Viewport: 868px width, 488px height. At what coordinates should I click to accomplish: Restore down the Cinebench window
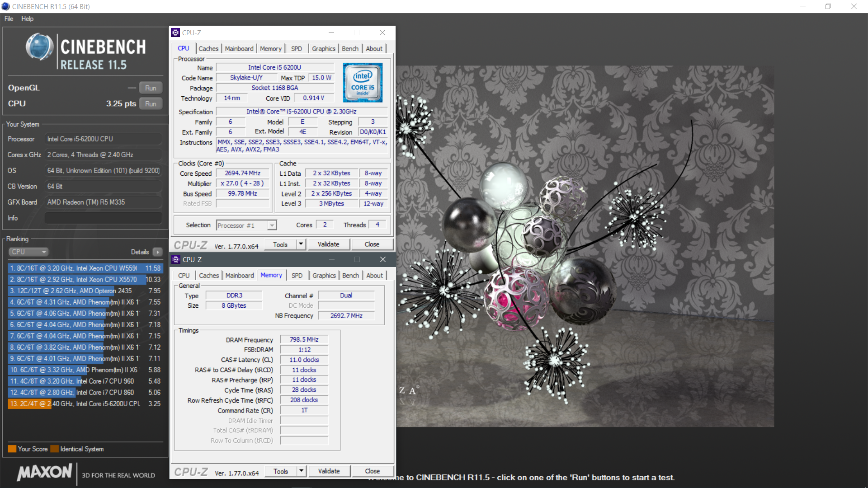(x=828, y=6)
